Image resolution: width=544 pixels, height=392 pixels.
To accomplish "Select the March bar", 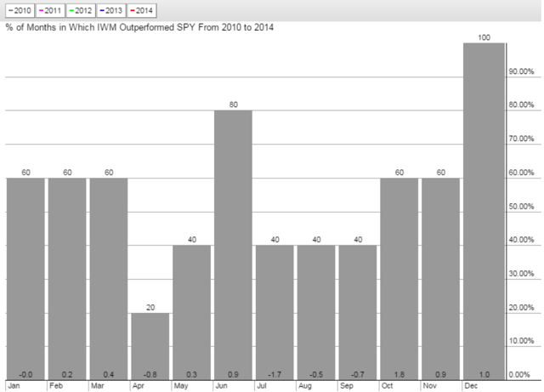I will (x=109, y=279).
